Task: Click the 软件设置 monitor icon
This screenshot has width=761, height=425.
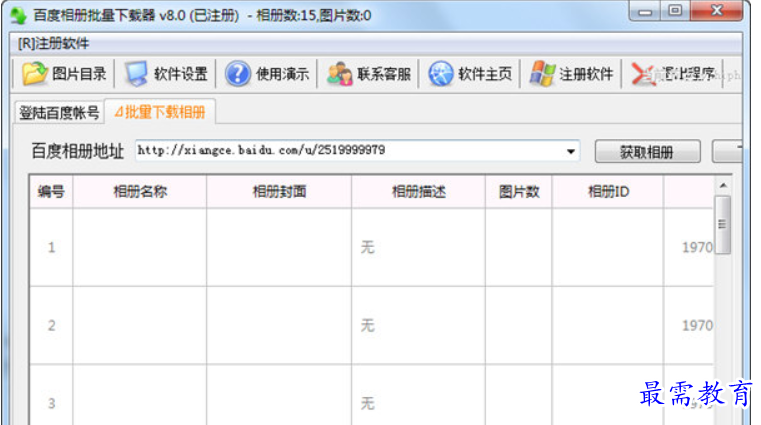Action: (x=136, y=74)
